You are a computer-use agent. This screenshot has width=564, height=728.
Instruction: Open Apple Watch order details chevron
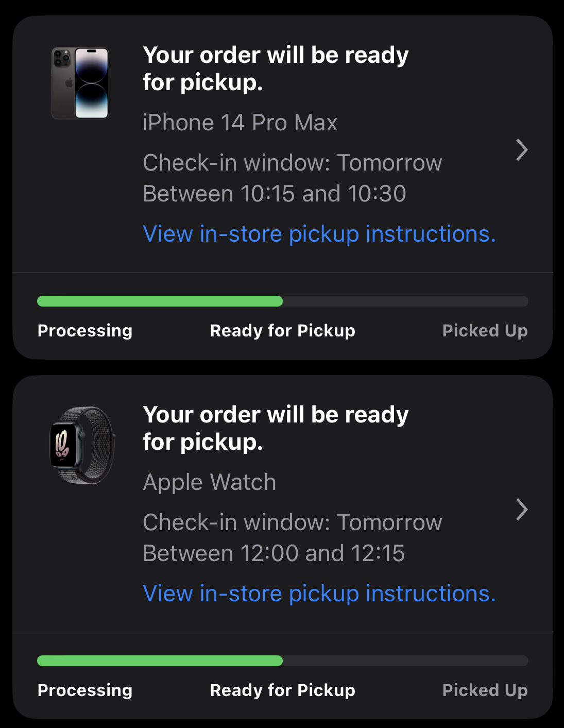click(522, 510)
